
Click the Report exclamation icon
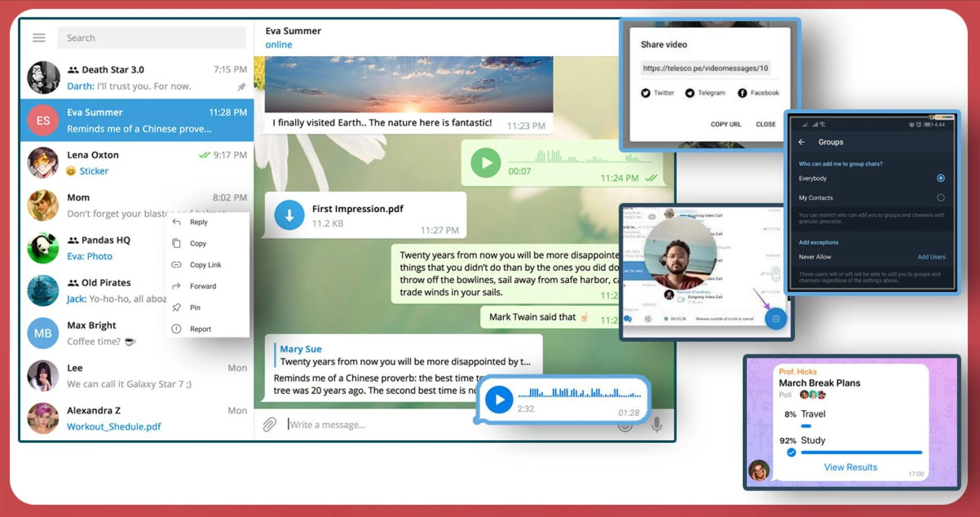[x=177, y=329]
